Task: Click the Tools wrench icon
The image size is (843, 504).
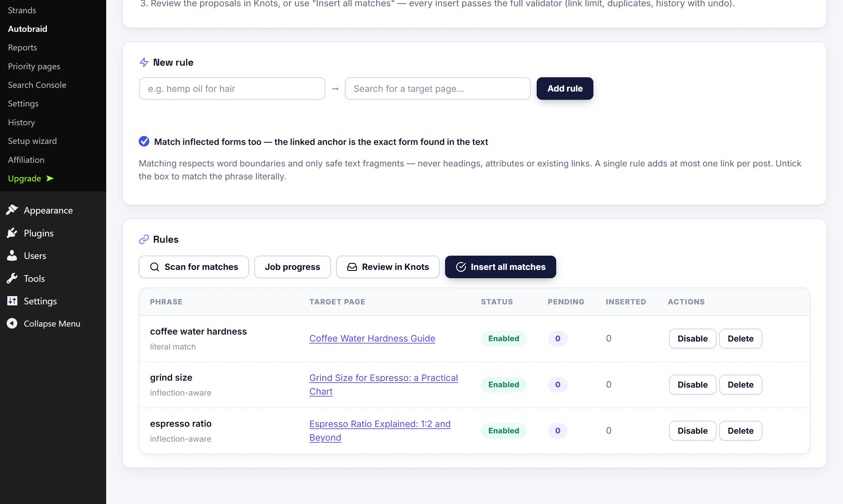Action: point(12,279)
